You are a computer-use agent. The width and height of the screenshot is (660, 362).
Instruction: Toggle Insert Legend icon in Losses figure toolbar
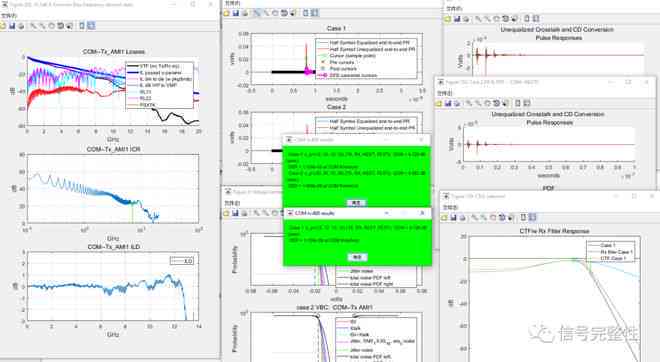coord(91,26)
